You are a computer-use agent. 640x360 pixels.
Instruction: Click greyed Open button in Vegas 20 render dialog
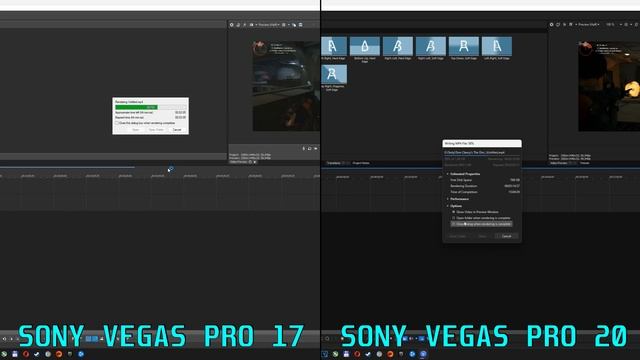(x=482, y=236)
